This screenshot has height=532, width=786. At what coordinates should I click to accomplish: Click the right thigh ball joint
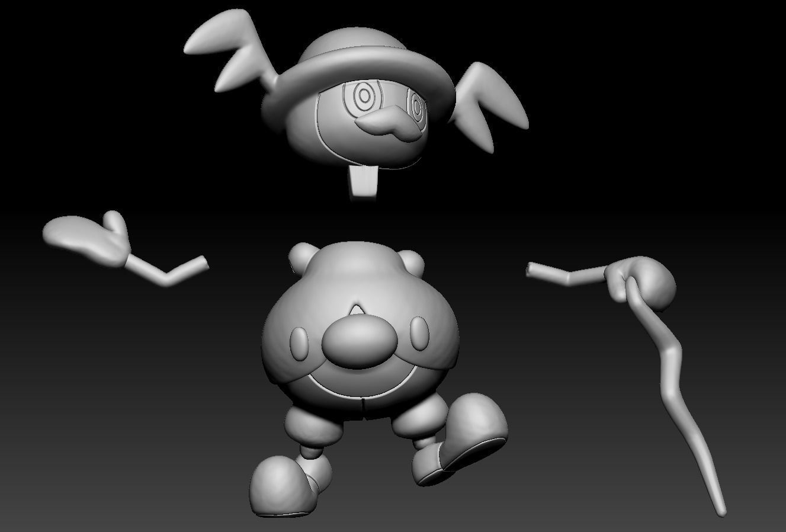click(421, 417)
